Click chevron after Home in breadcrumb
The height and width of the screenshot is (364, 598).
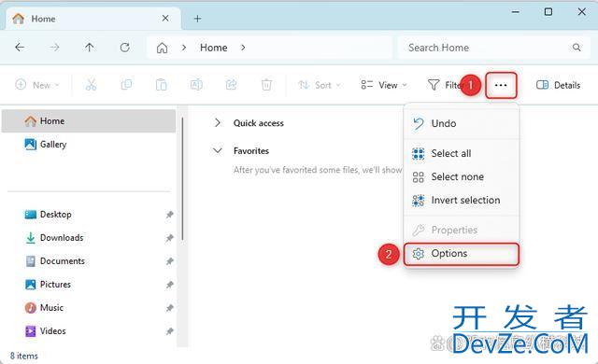243,48
